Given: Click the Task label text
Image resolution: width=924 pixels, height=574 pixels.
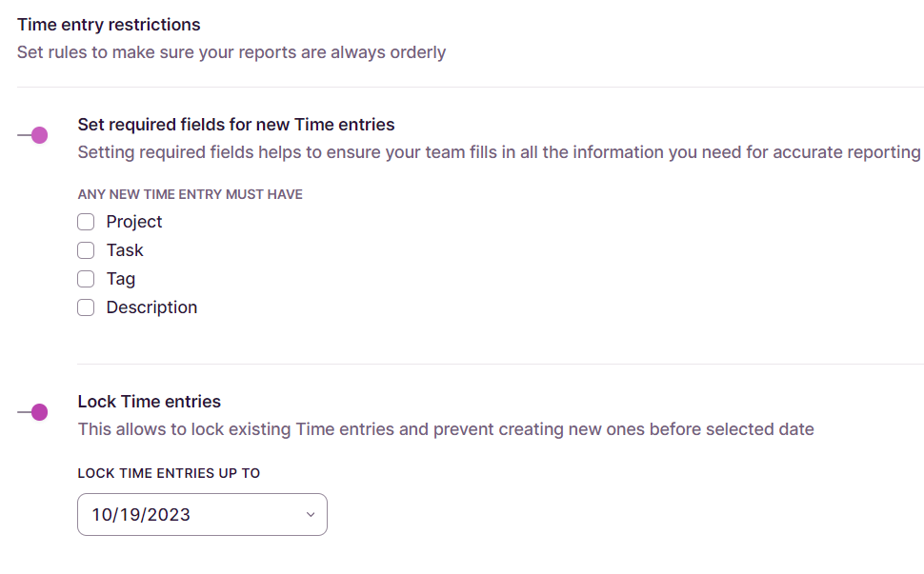Looking at the screenshot, I should [x=125, y=250].
